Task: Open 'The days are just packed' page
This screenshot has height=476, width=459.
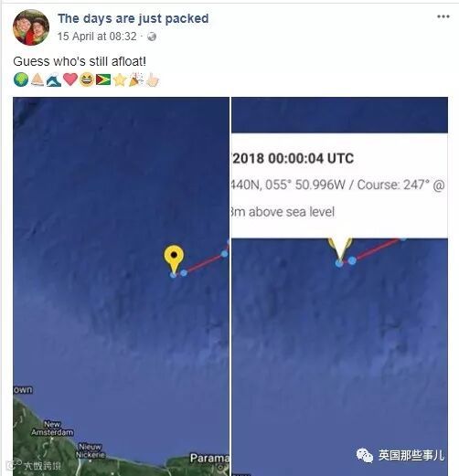Action: [133, 18]
